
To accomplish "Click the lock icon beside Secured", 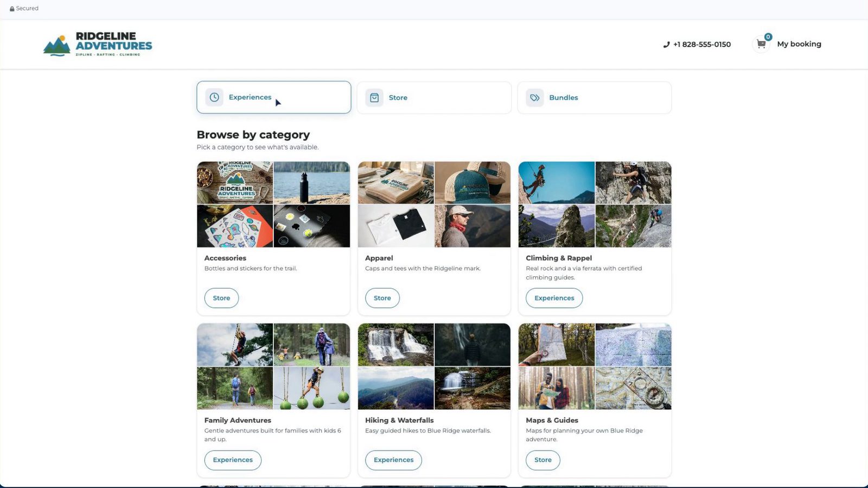I will [x=12, y=9].
